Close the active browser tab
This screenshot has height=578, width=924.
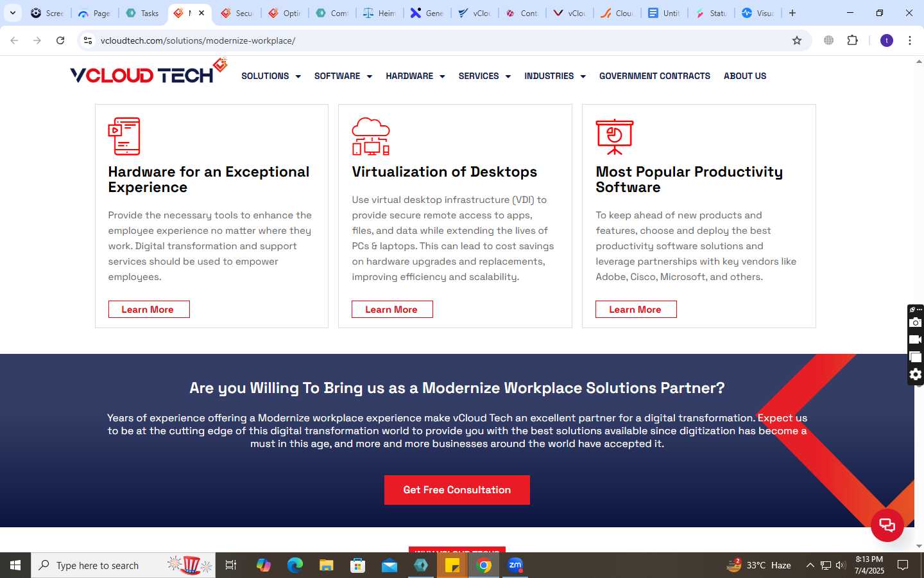[201, 13]
